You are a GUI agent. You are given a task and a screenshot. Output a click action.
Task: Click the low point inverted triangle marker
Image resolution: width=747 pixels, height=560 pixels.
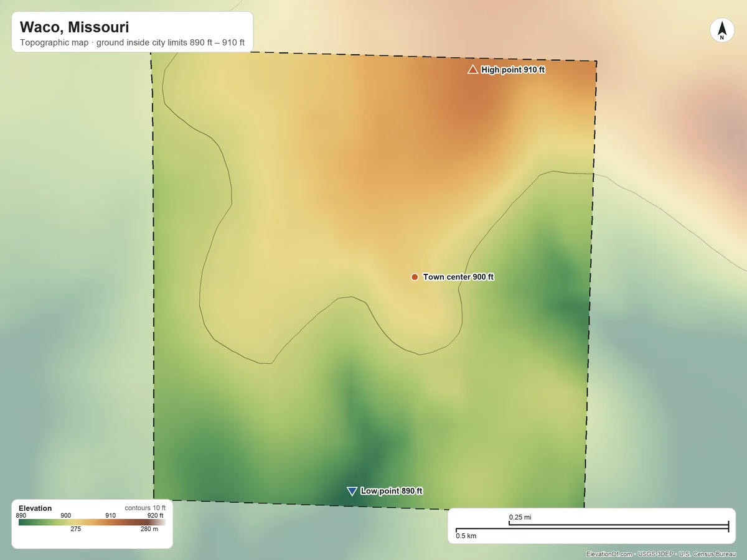click(x=352, y=492)
